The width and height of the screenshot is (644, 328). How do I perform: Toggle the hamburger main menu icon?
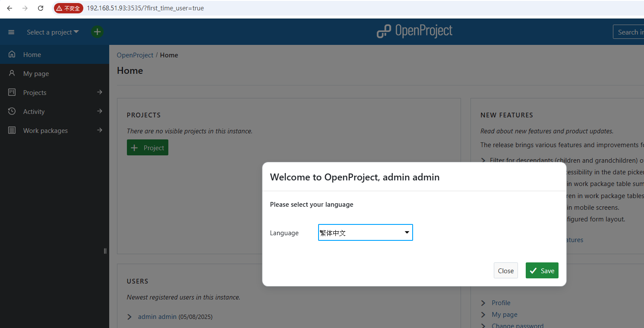coord(11,32)
